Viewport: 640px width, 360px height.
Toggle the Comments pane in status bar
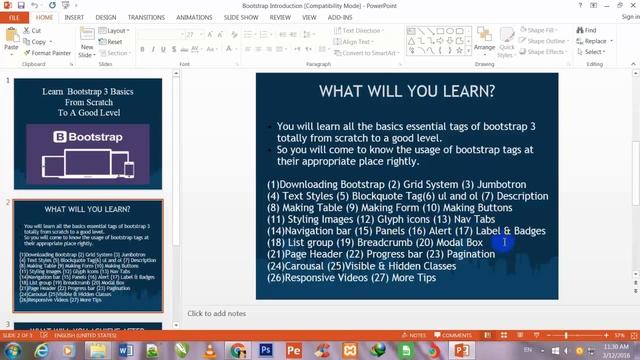click(x=453, y=335)
